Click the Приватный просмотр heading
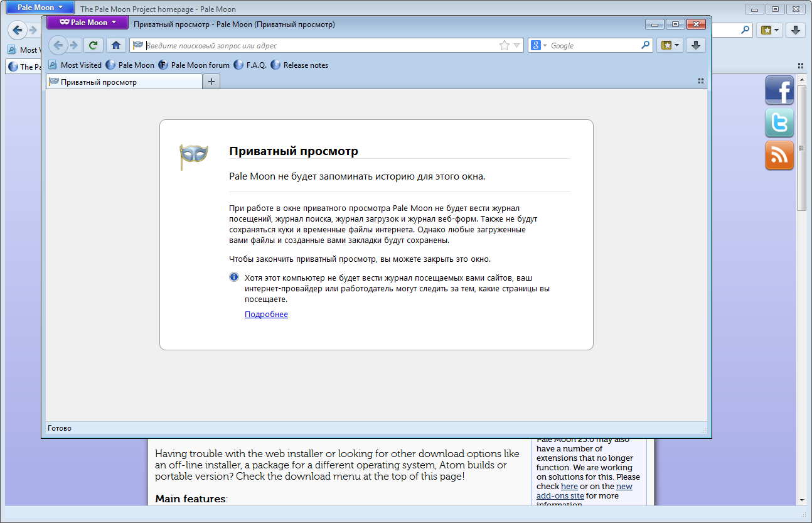Screen dimensions: 812x523 pyautogui.click(x=294, y=151)
